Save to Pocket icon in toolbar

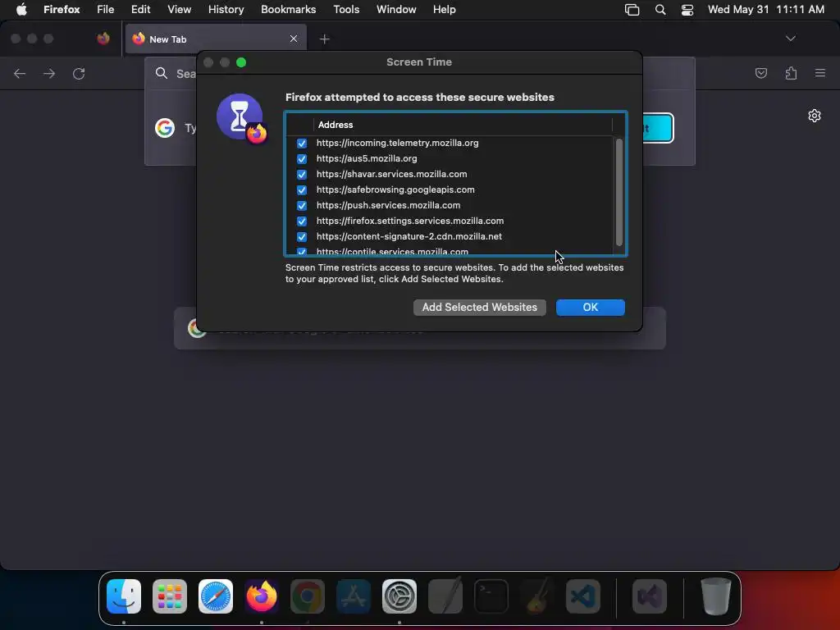pyautogui.click(x=761, y=73)
